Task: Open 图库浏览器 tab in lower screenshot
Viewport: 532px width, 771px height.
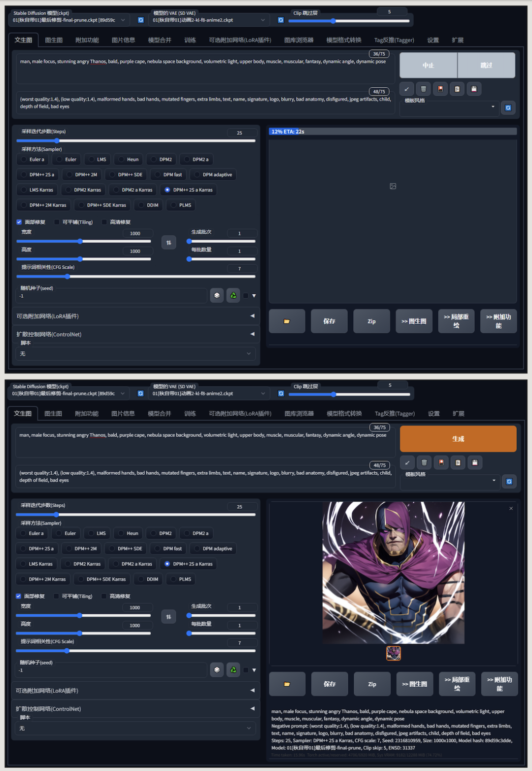Action: (299, 414)
